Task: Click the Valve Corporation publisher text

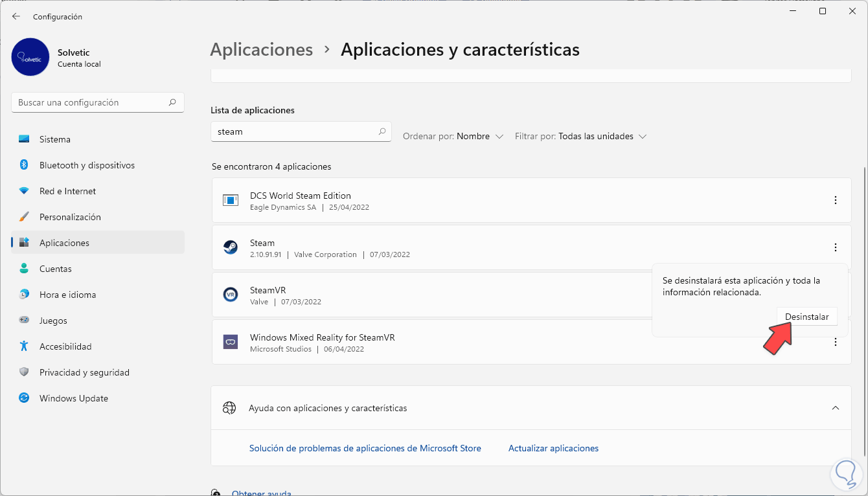Action: 325,254
